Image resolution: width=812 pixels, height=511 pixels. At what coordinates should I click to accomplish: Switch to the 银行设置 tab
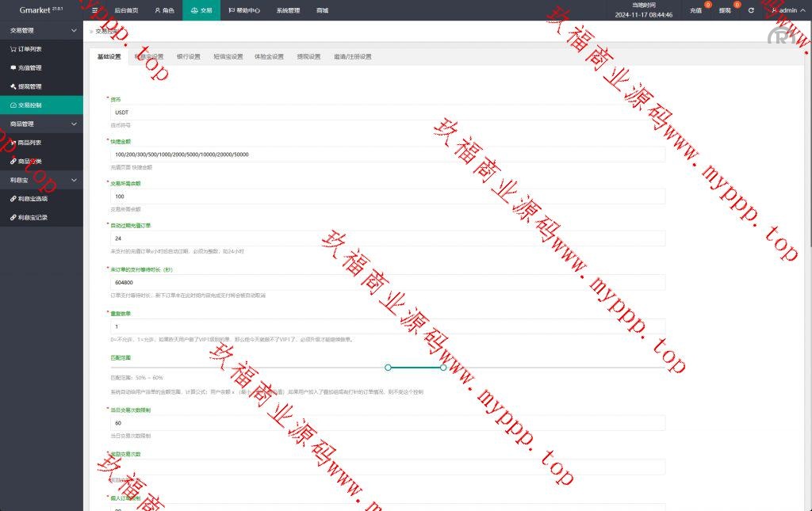pos(188,57)
